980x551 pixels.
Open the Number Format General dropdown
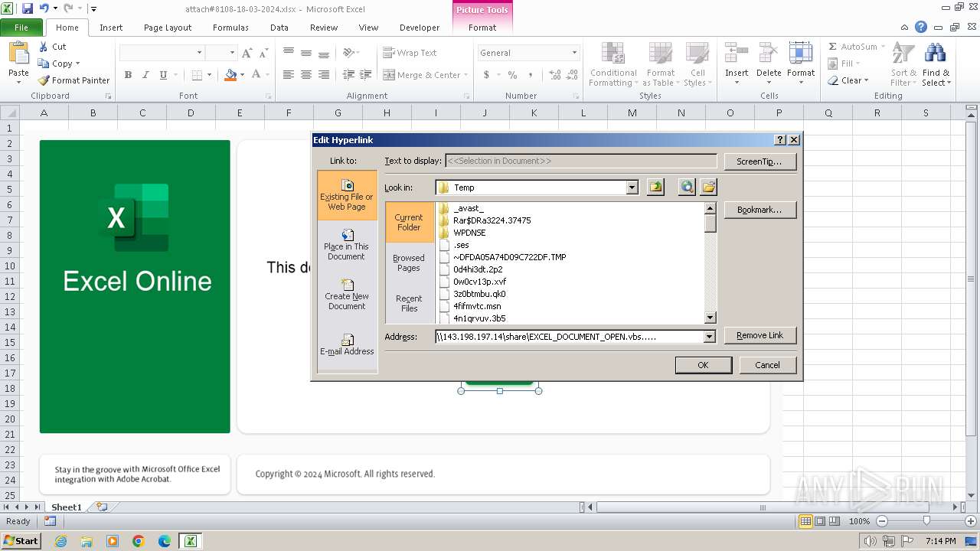coord(574,53)
